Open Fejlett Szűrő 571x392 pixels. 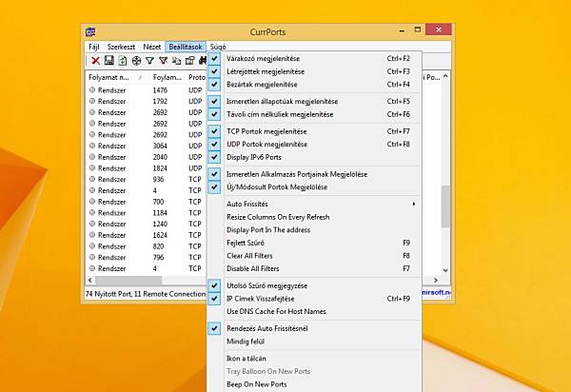[x=314, y=243]
